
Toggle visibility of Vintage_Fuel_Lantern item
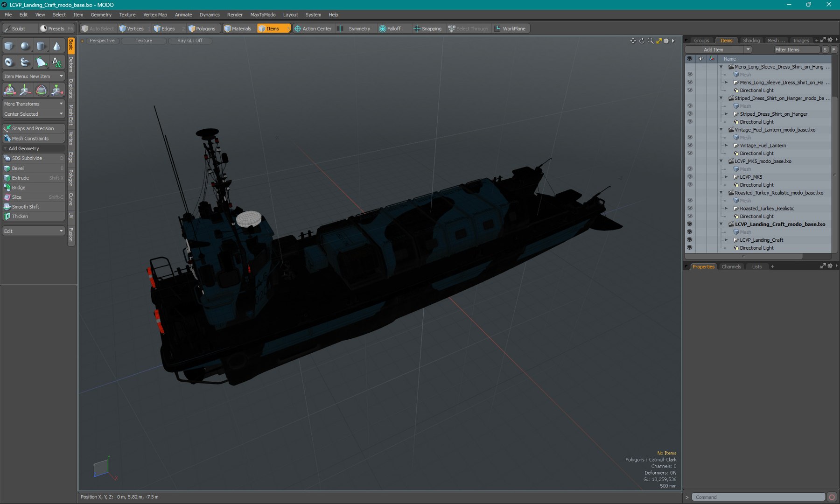[689, 145]
